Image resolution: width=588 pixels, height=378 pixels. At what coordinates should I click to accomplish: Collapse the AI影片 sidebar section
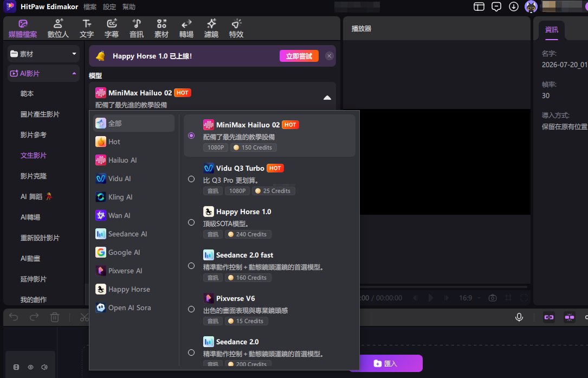point(74,74)
